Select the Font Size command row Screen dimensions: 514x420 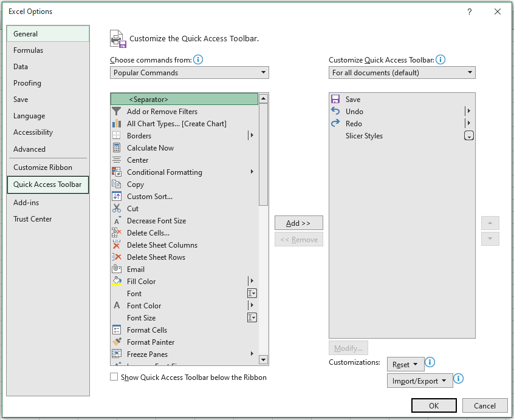184,317
